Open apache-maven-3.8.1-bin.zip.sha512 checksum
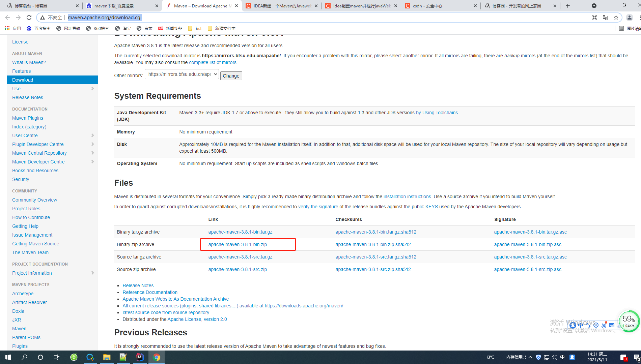The width and height of the screenshot is (641, 364). point(373,244)
